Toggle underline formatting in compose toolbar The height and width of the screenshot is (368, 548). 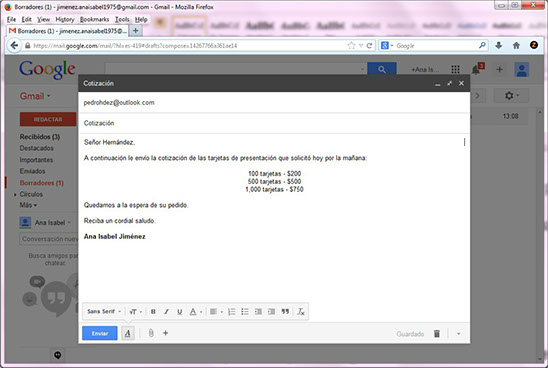pos(179,311)
